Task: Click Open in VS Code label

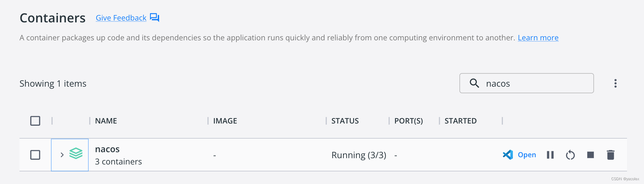Action: (527, 155)
